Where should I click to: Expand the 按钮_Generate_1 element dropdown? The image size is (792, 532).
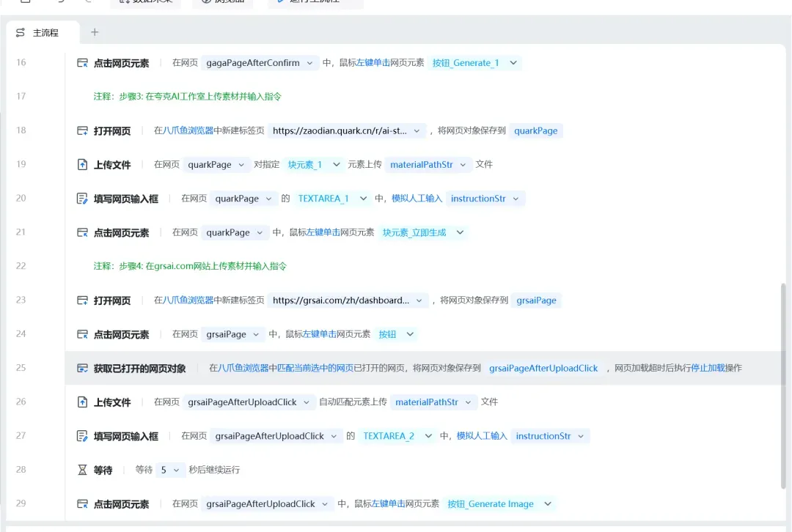click(513, 63)
